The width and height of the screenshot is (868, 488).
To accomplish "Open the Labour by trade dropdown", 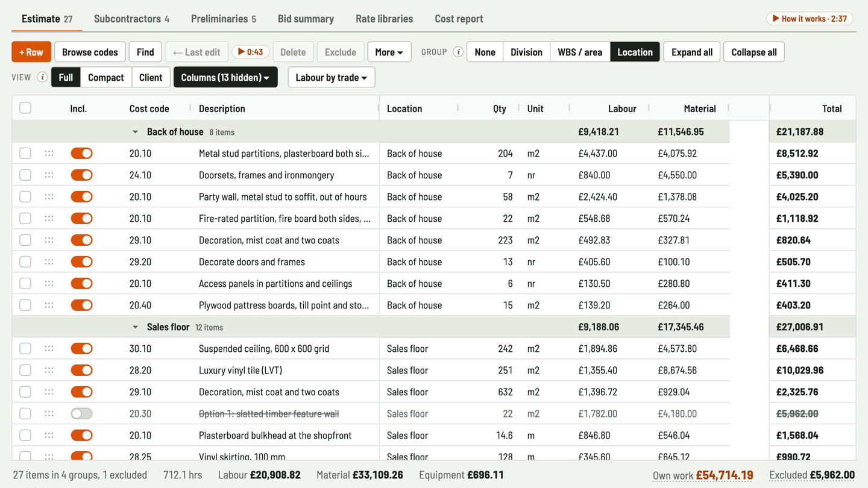I will (332, 77).
